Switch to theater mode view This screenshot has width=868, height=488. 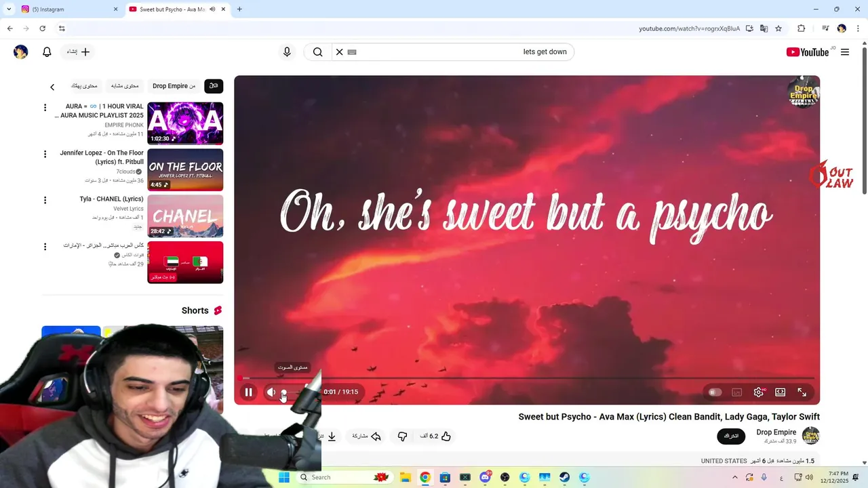(781, 392)
